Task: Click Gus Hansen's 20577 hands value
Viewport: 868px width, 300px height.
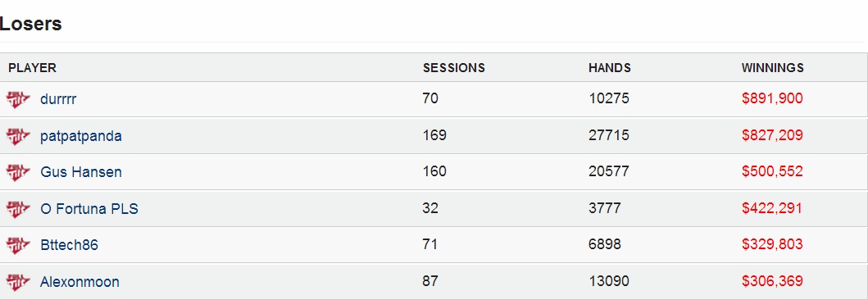Action: (x=609, y=171)
